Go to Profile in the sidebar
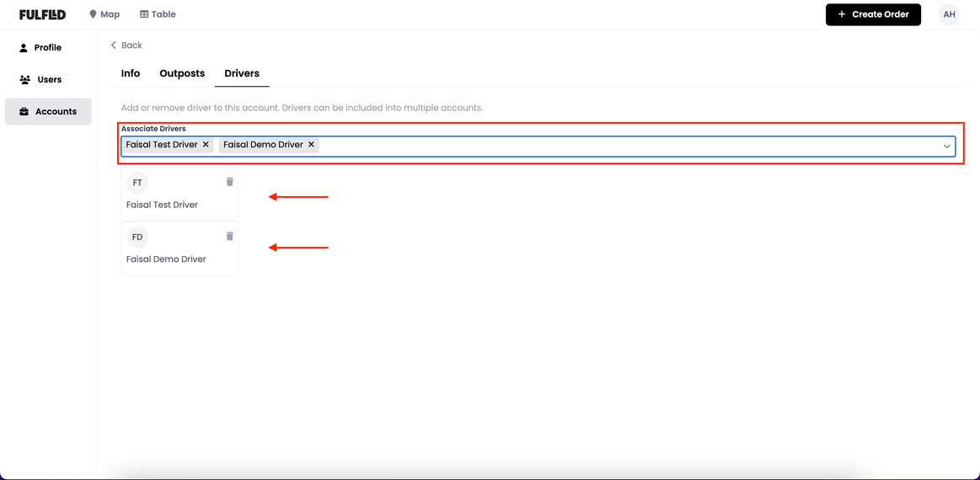 click(x=47, y=48)
